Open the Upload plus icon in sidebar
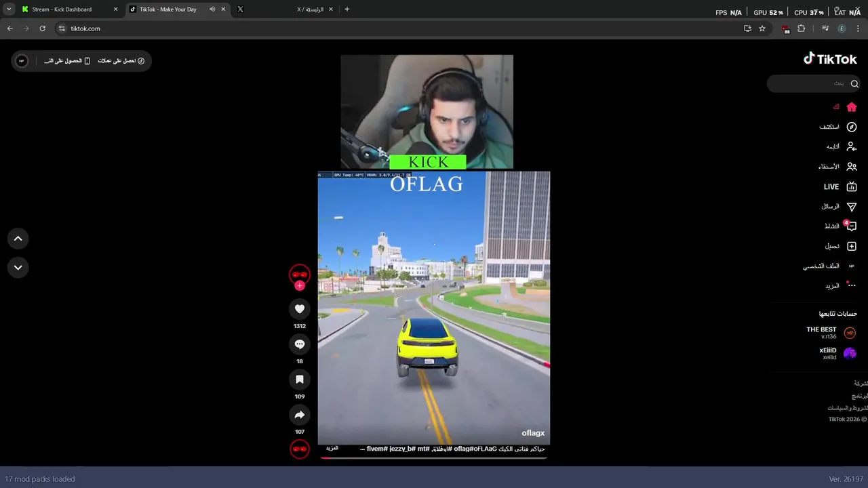The width and height of the screenshot is (868, 488). click(852, 246)
